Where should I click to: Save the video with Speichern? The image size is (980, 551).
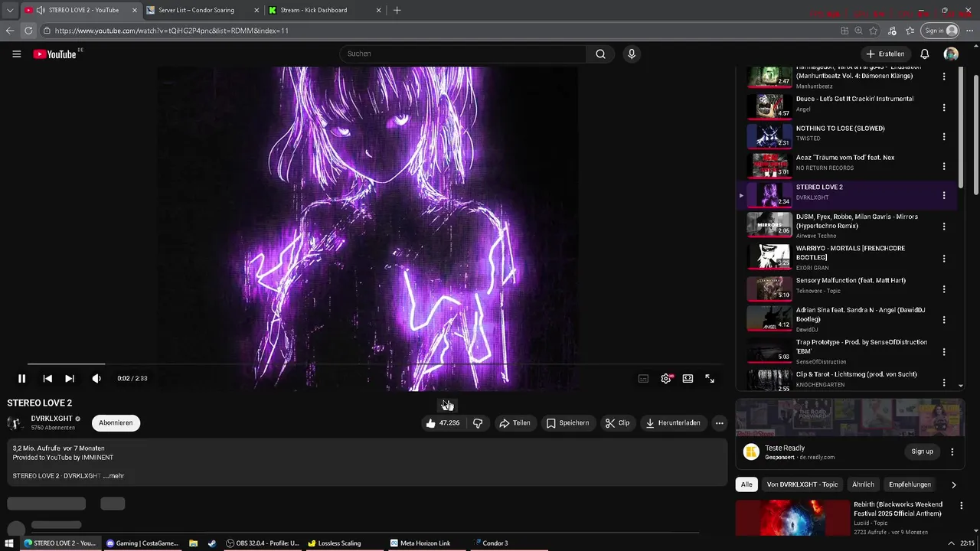(568, 422)
